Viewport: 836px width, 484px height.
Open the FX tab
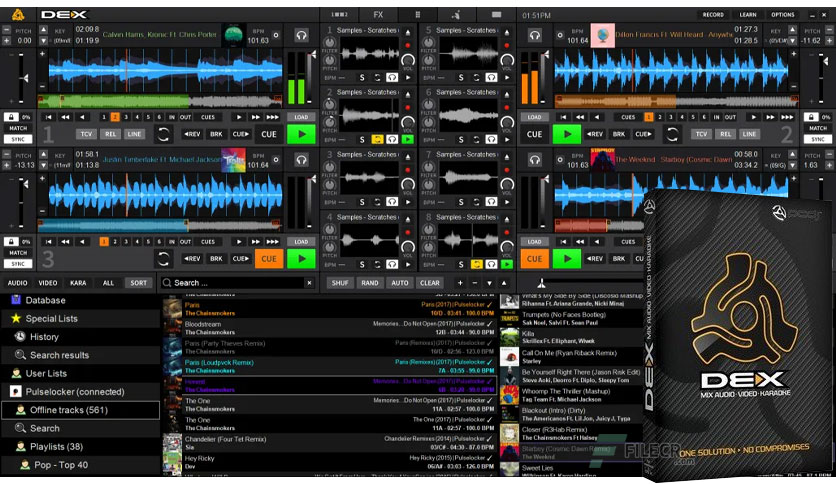point(378,14)
